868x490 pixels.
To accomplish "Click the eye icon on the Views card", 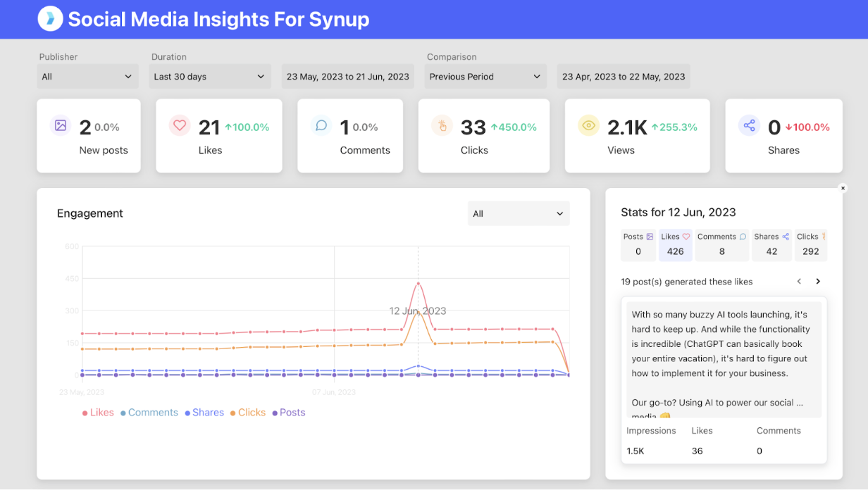I will click(589, 125).
